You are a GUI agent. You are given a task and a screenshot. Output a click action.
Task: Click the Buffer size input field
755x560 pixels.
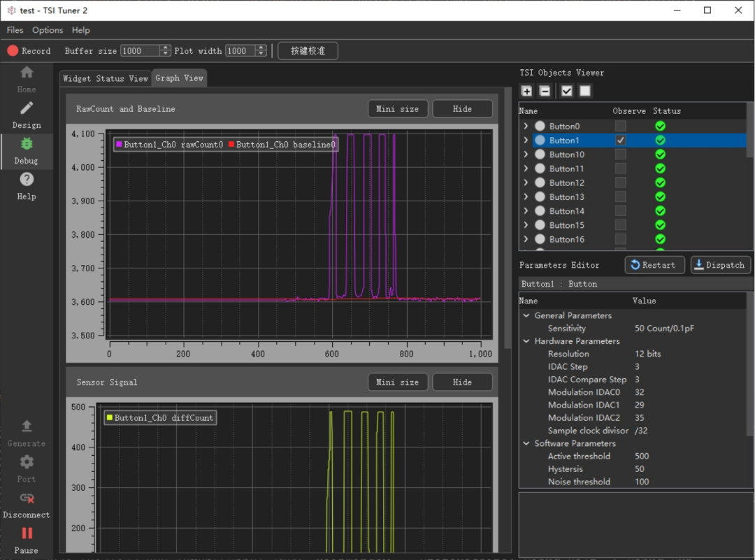(140, 50)
